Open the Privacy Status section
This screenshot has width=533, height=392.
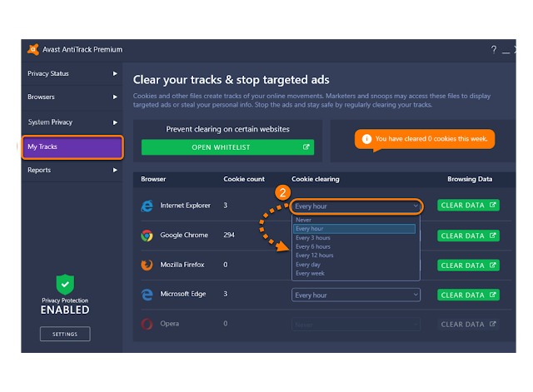72,74
